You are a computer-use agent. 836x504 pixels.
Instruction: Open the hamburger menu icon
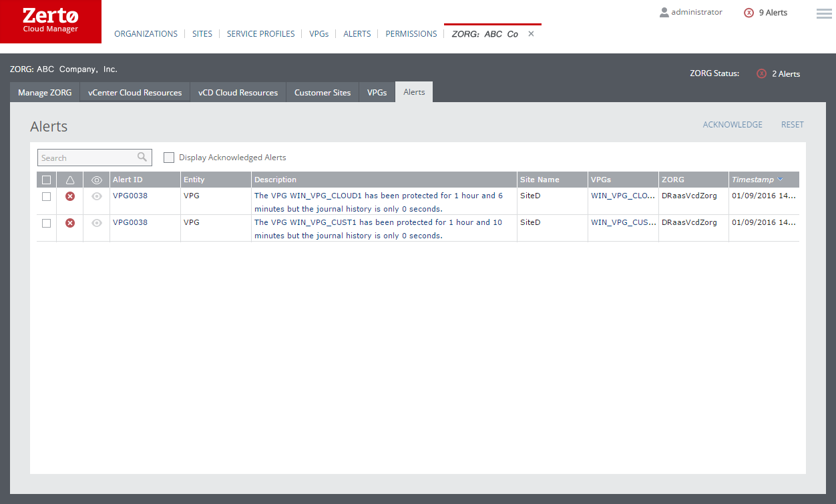(824, 13)
